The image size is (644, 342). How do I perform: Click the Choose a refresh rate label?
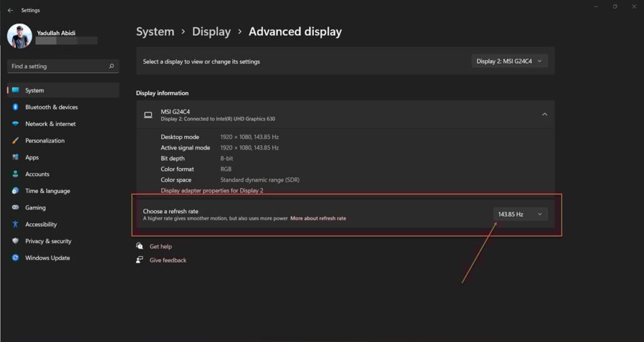170,211
